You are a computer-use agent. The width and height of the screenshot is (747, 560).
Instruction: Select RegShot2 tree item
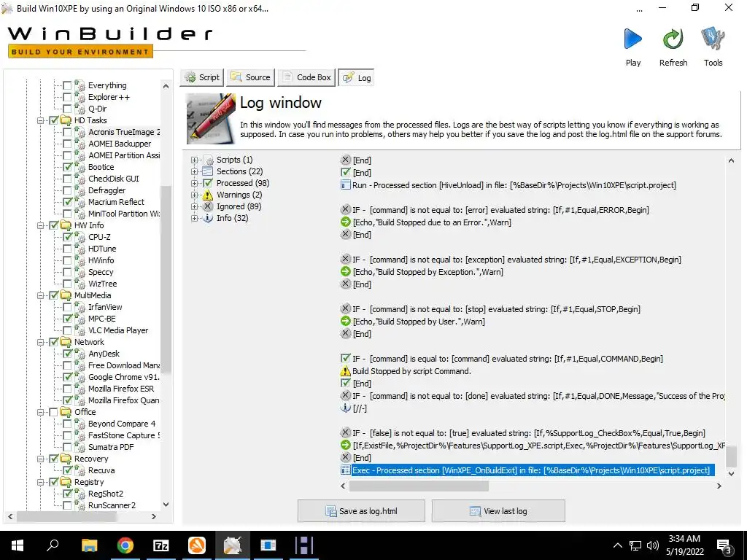click(x=106, y=494)
